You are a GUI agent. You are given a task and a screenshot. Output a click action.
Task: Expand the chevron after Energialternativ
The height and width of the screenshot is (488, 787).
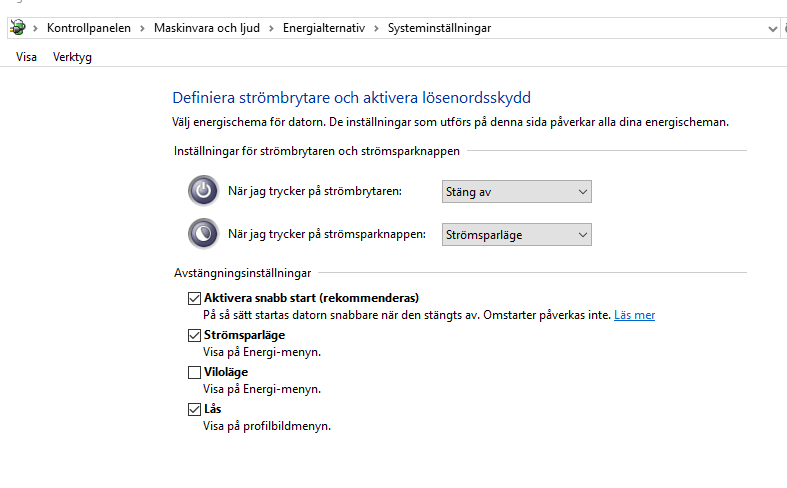[x=376, y=28]
